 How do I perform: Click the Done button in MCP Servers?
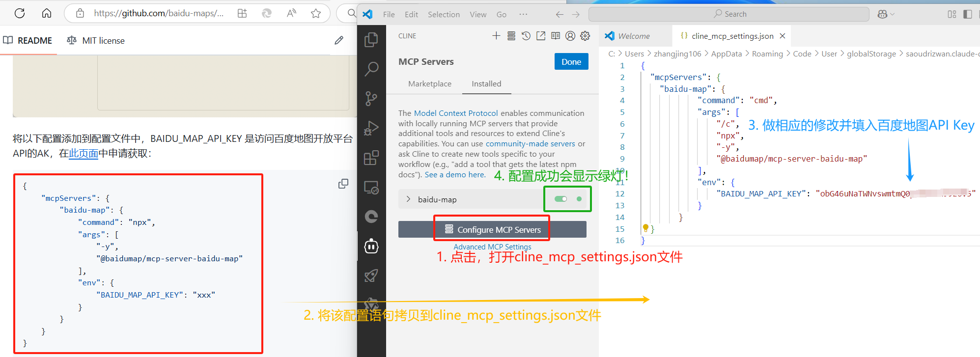pos(571,61)
